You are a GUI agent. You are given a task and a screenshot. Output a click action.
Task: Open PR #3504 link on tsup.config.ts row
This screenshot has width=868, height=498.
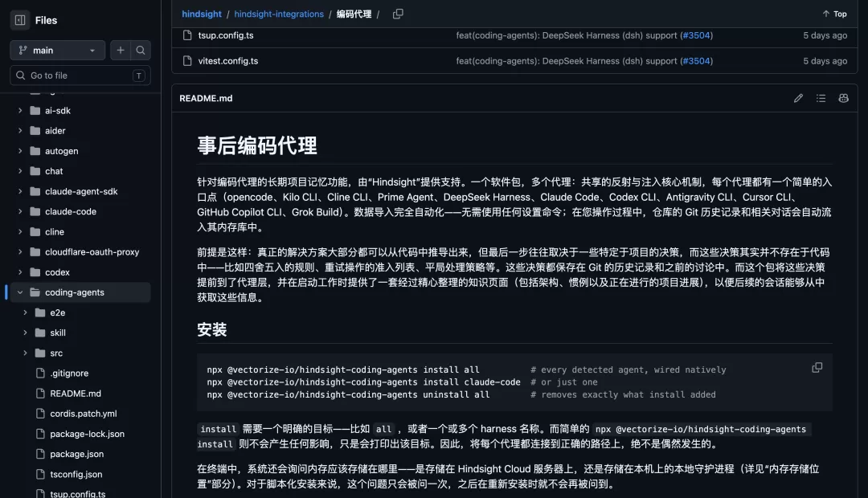(x=696, y=35)
